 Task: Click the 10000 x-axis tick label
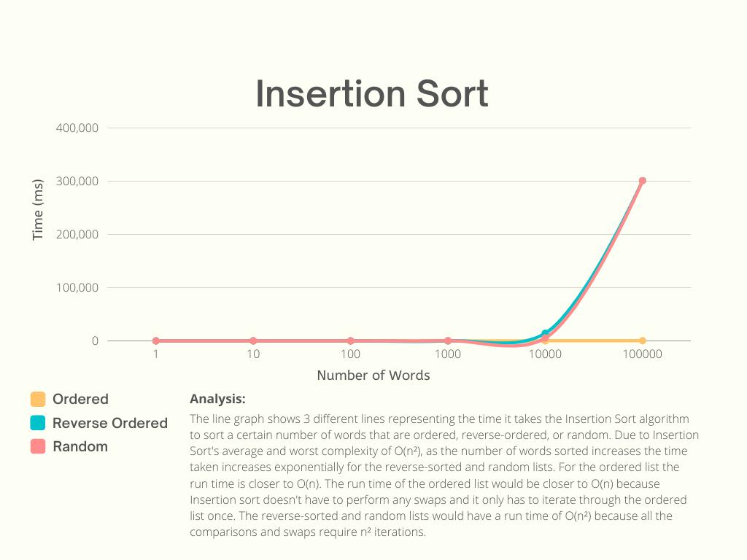545,354
